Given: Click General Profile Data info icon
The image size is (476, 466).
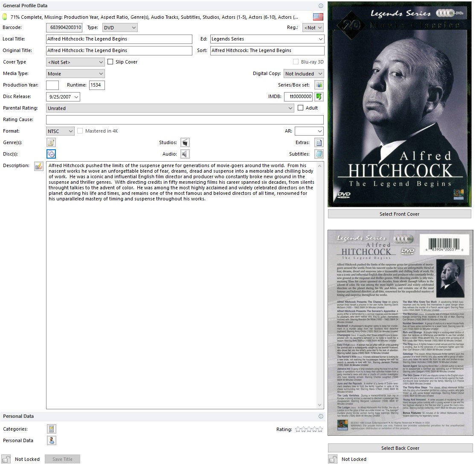Looking at the screenshot, I should point(321,6).
